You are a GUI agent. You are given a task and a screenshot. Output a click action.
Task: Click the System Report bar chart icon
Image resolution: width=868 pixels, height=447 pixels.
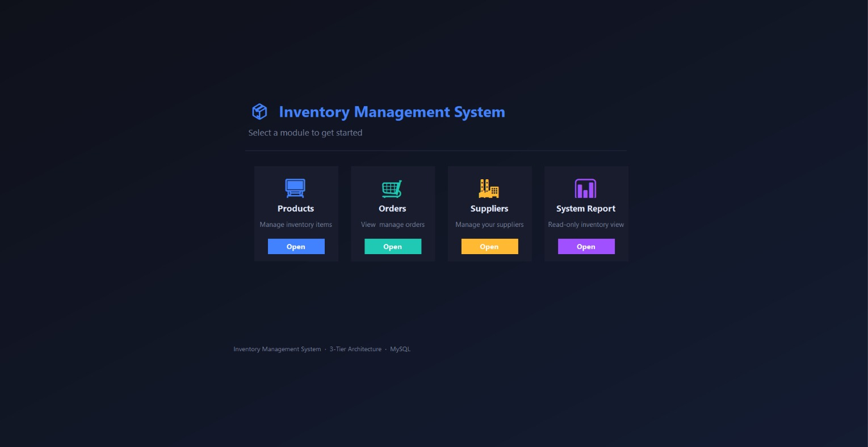point(585,188)
